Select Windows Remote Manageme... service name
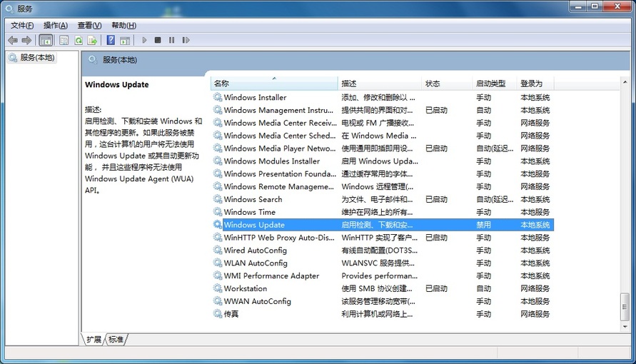 point(278,186)
